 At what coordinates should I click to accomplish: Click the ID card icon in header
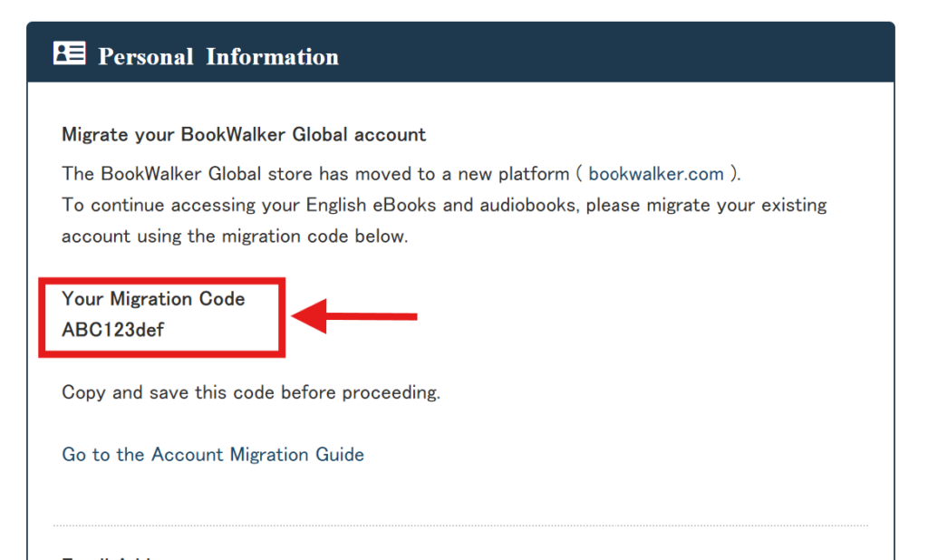coord(69,53)
